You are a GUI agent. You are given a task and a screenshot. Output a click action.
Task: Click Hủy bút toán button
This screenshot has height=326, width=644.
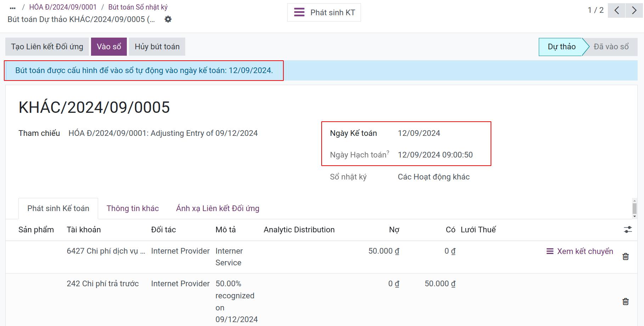point(157,46)
